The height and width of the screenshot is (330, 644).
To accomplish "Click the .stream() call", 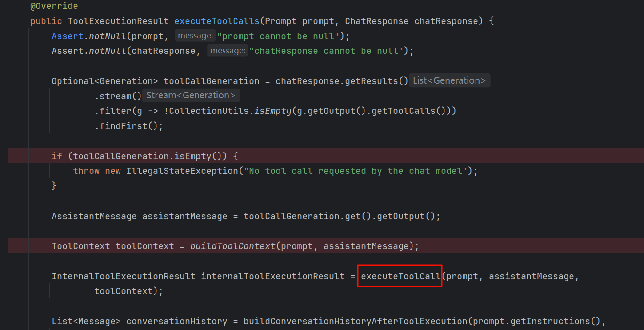I will pos(118,96).
